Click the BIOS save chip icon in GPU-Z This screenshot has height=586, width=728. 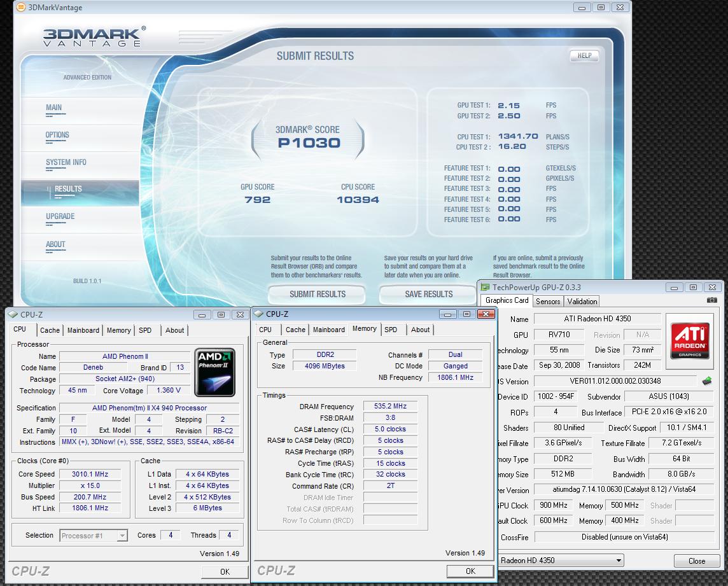pyautogui.click(x=706, y=380)
